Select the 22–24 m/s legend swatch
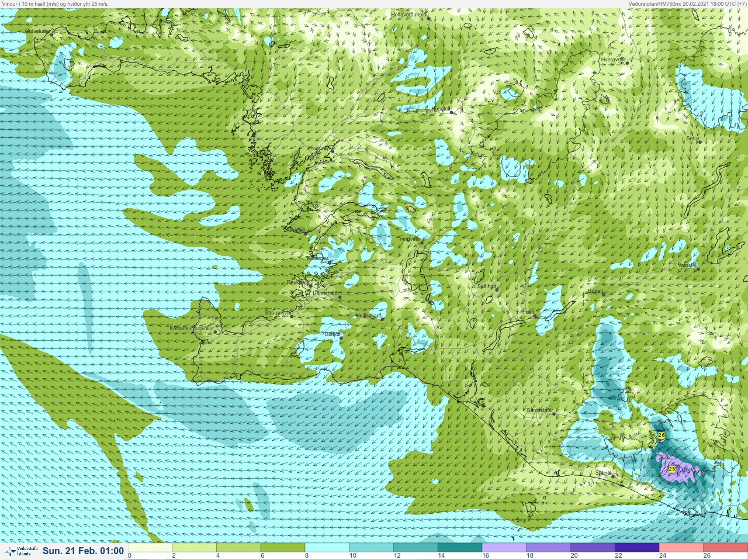Viewport: 748px width, 560px height. click(x=637, y=548)
